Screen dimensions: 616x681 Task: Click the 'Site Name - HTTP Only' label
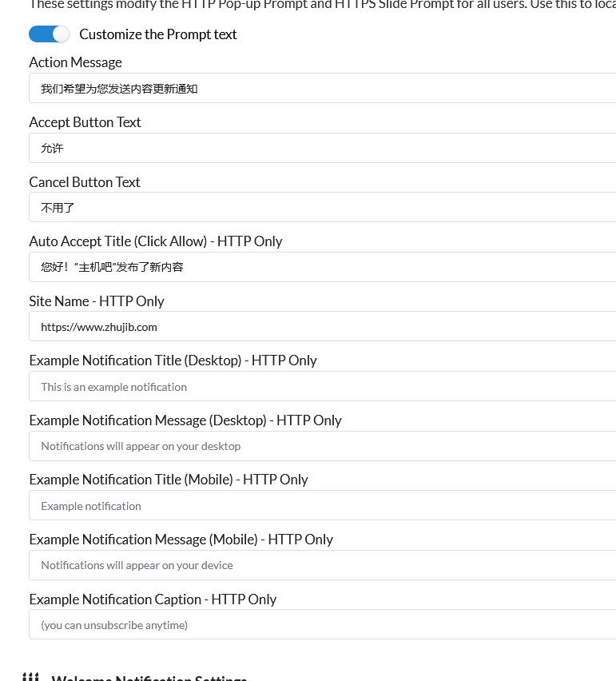[x=97, y=301]
